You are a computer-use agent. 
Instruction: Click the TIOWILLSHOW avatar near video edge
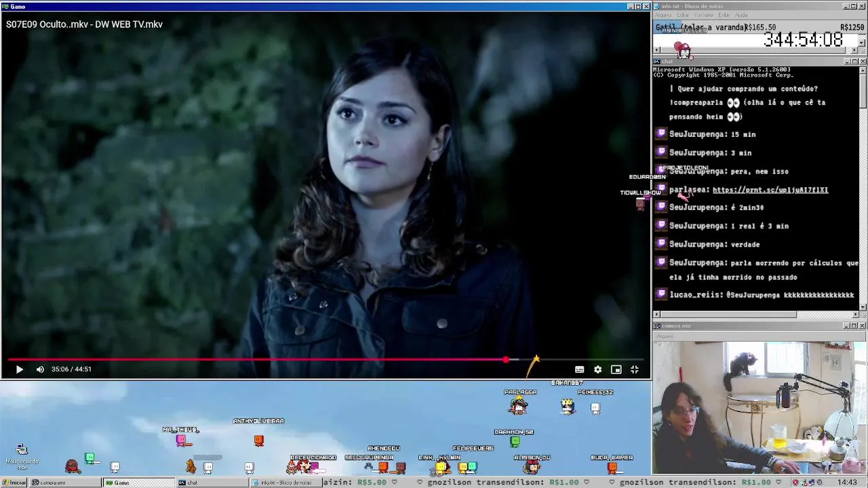tap(640, 204)
